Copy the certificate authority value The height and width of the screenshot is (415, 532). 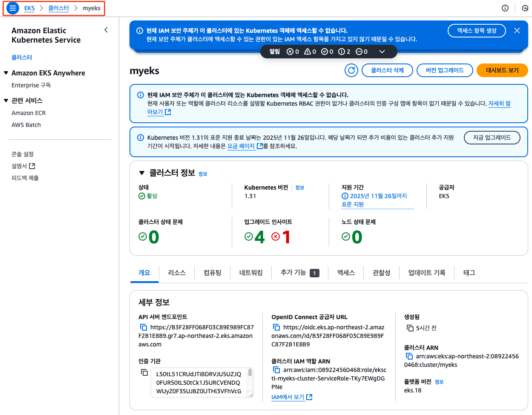click(144, 372)
